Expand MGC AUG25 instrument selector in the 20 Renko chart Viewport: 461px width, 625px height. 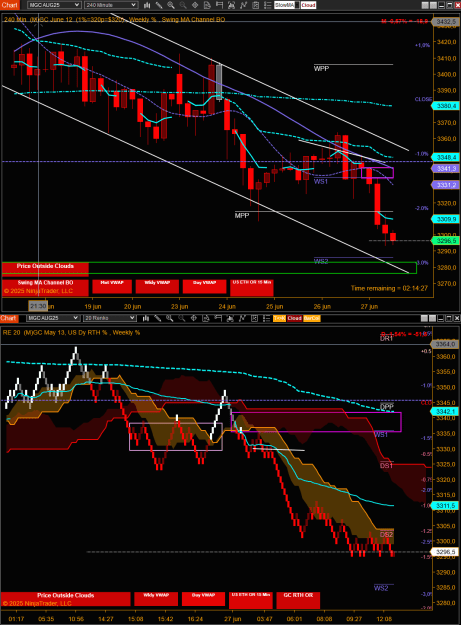coord(53,318)
